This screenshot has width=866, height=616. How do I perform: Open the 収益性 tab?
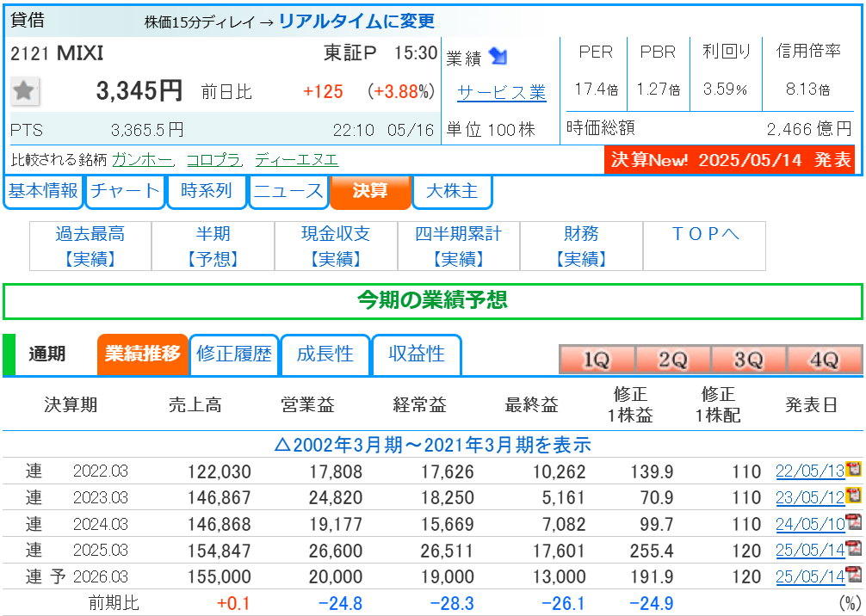tap(417, 354)
